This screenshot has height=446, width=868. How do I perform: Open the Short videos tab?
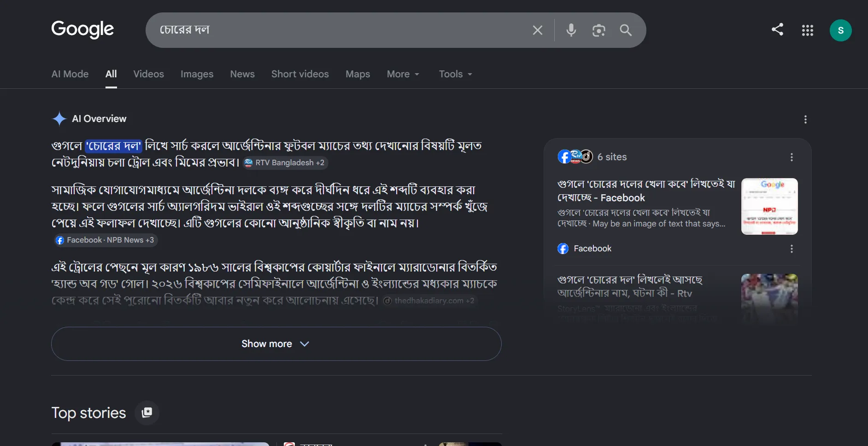point(300,74)
